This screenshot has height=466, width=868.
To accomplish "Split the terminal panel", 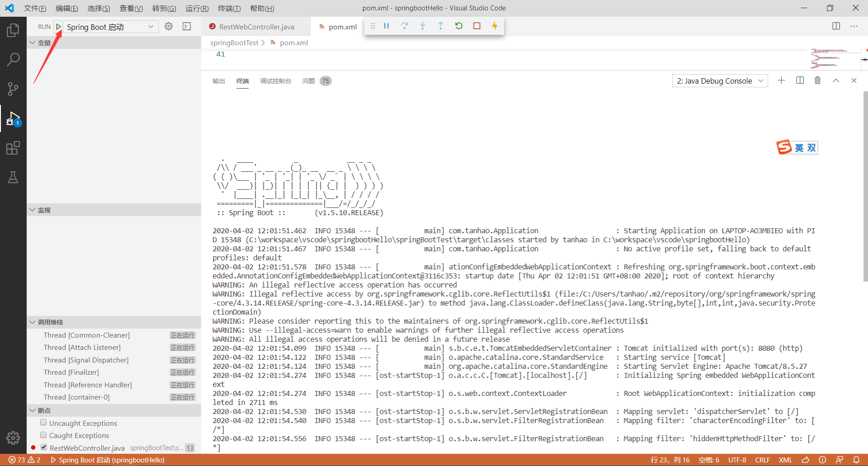I will pyautogui.click(x=800, y=80).
